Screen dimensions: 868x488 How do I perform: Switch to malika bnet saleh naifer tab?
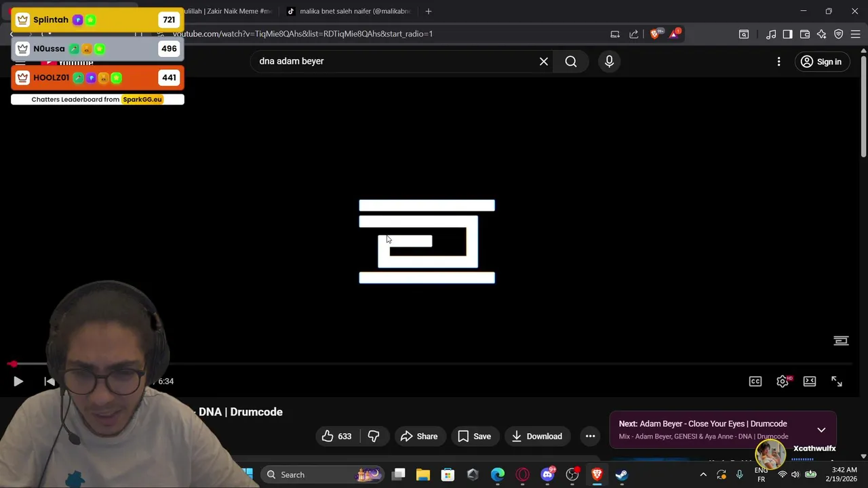[349, 11]
